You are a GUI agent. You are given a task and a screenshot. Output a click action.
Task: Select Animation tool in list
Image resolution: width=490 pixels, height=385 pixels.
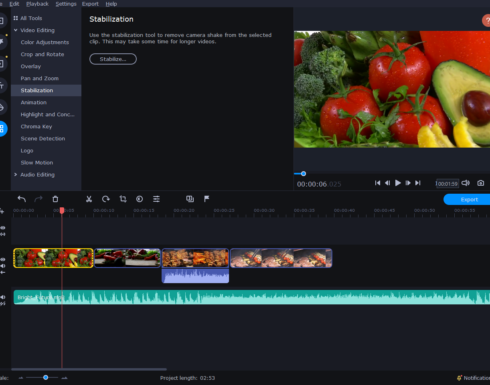34,102
